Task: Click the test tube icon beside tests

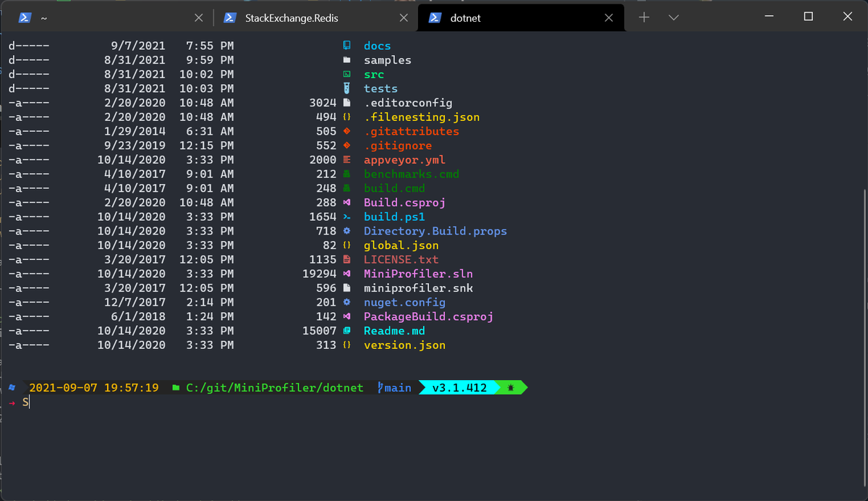Action: (x=346, y=88)
